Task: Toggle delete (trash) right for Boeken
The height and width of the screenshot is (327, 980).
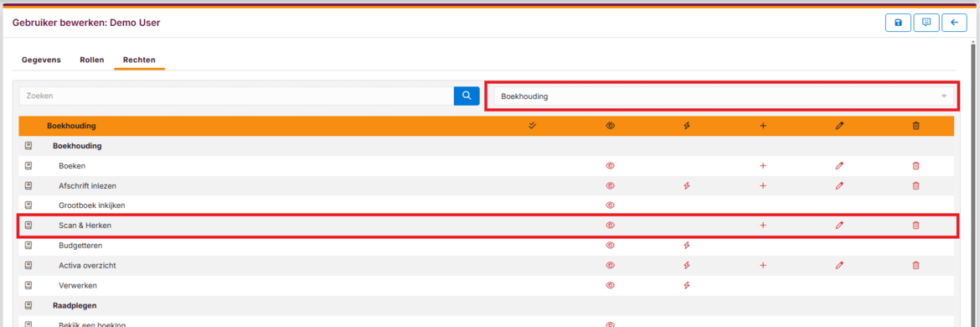Action: tap(916, 166)
